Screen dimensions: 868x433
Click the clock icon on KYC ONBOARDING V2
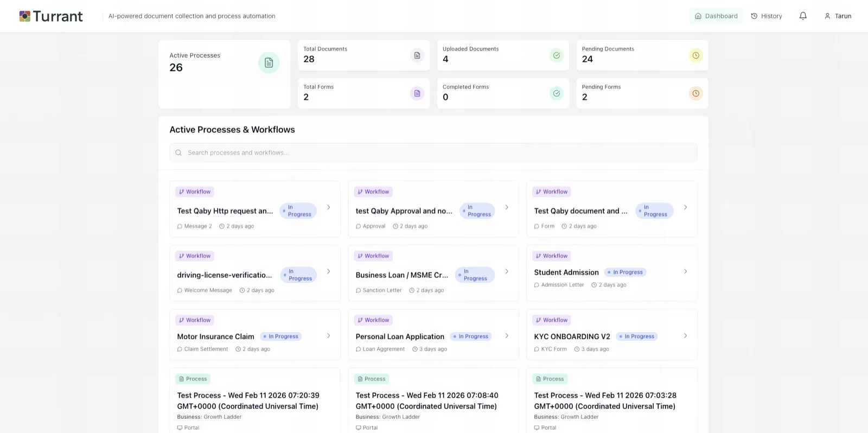(x=577, y=349)
